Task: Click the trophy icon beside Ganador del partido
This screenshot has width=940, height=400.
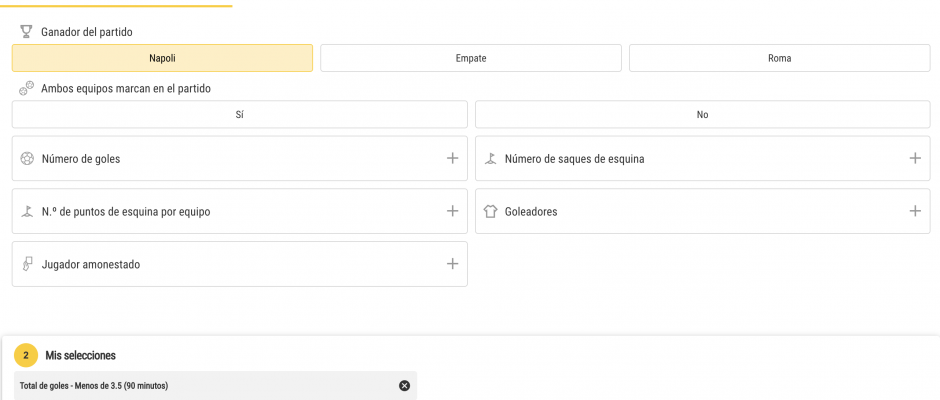Action: 26,32
